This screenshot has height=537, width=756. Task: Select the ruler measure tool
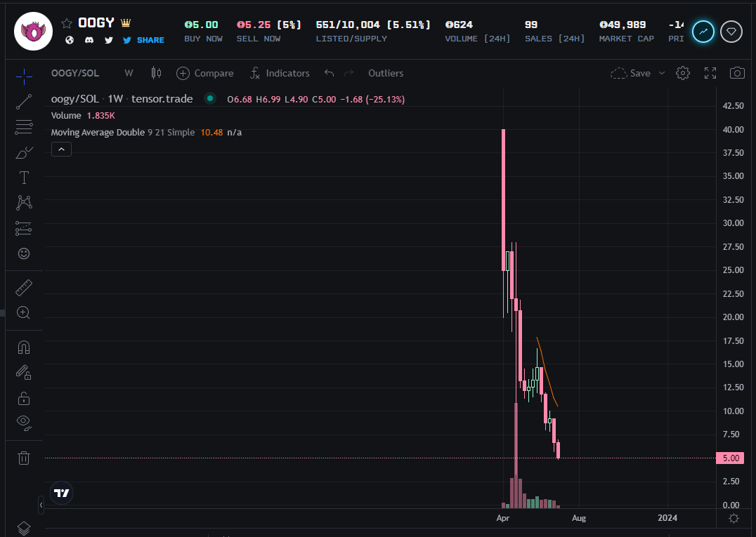tap(24, 288)
